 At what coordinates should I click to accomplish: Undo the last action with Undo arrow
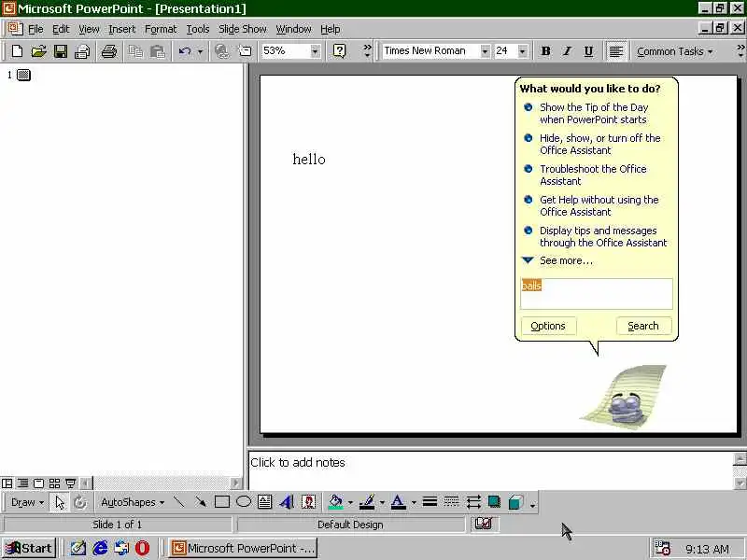[185, 51]
